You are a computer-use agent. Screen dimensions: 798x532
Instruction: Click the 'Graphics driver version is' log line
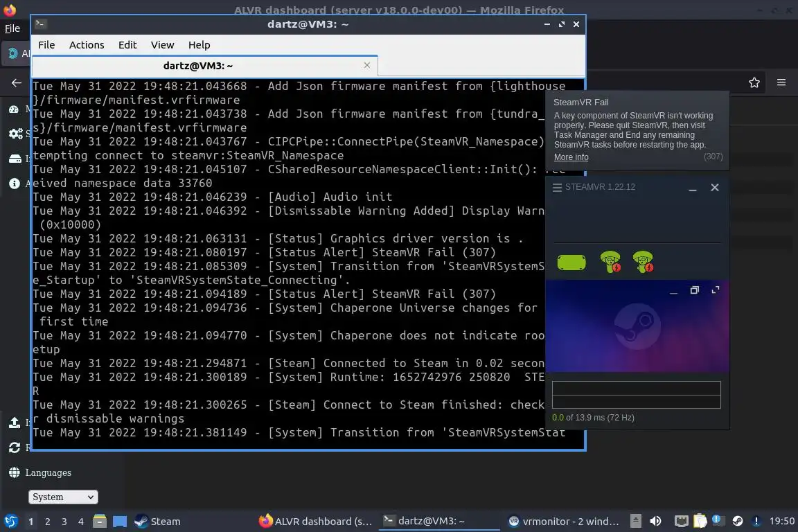coord(278,239)
